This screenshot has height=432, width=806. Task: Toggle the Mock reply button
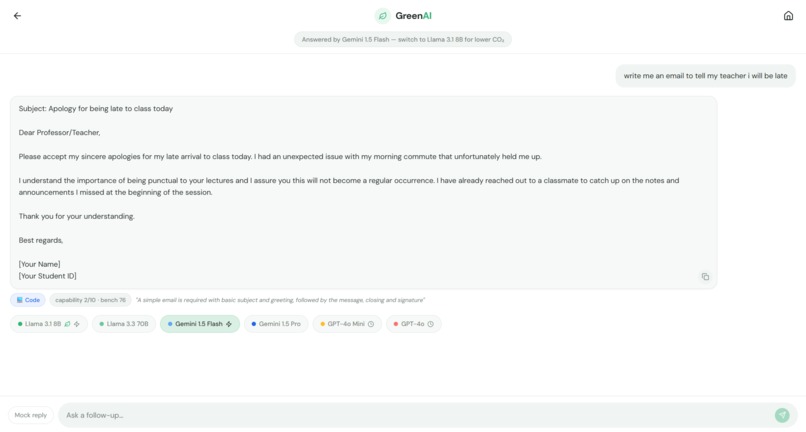click(31, 415)
